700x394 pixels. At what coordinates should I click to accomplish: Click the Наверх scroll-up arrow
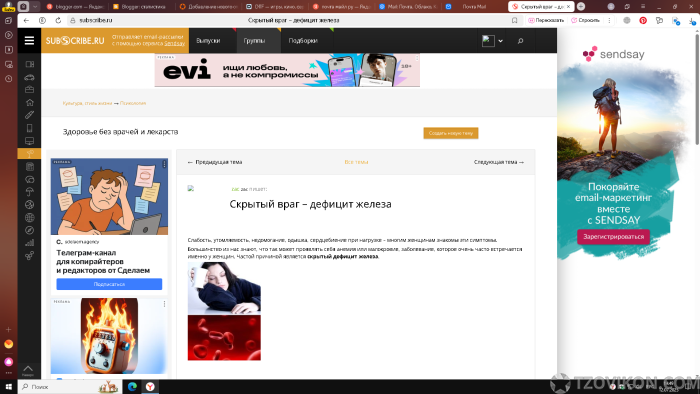pyautogui.click(x=28, y=370)
